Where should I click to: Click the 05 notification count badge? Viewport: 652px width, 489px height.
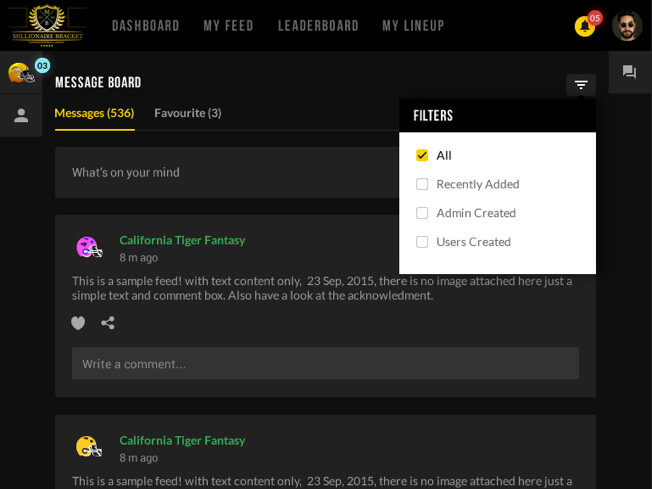coord(595,18)
